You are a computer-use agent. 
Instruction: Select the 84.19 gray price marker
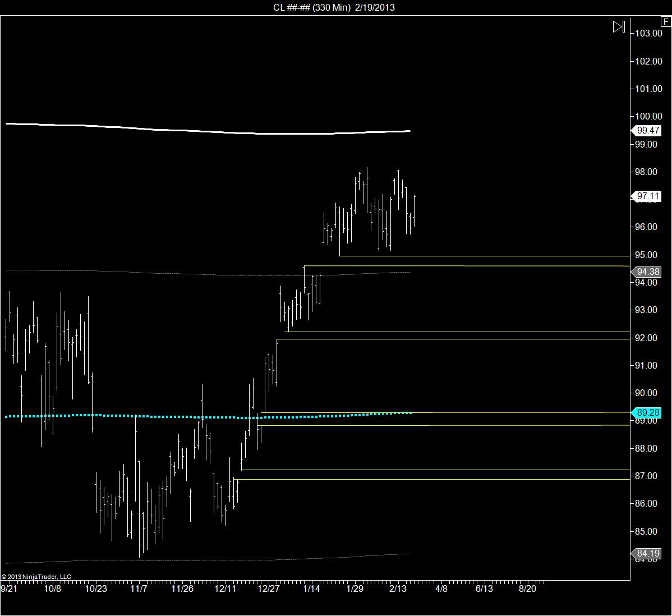647,553
